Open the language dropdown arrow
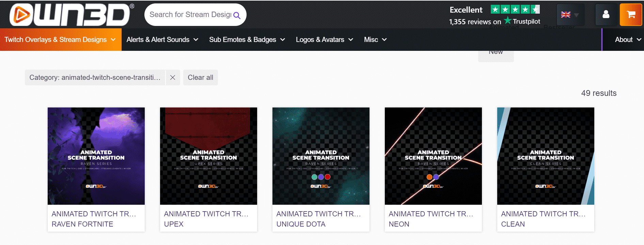The height and width of the screenshot is (245, 644). click(577, 15)
